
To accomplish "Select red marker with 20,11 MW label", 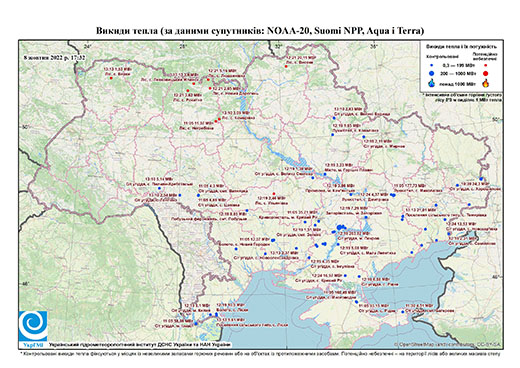I will [x=286, y=66].
